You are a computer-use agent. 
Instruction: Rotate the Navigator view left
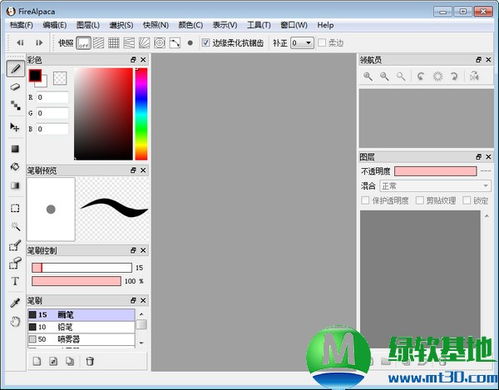(421, 76)
